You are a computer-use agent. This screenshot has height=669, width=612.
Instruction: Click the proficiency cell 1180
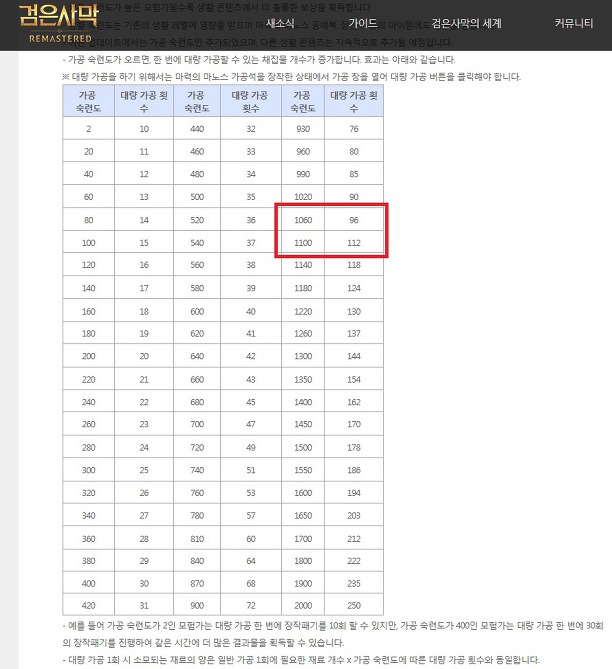[x=303, y=288]
